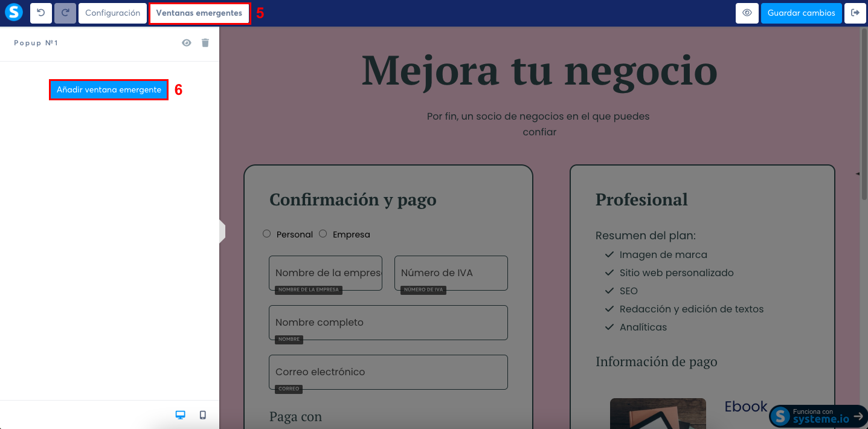The image size is (868, 429).
Task: Click the Guardar cambios button
Action: pyautogui.click(x=802, y=12)
